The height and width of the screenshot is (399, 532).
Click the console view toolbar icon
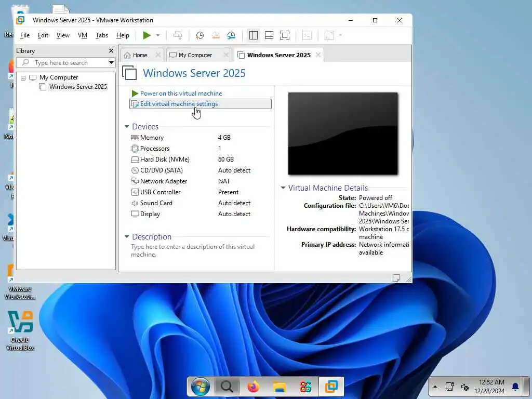click(x=307, y=35)
